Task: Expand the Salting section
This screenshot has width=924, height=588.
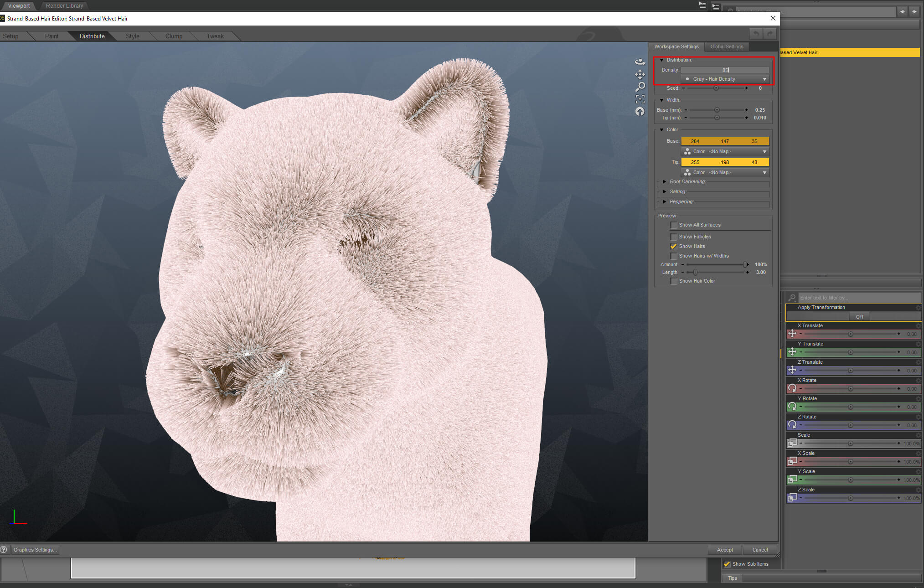Action: point(665,191)
